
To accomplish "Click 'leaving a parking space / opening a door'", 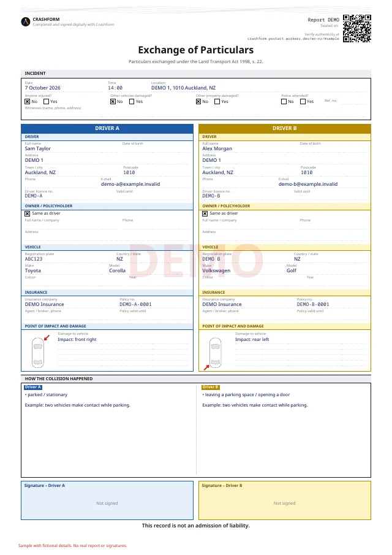I will [246, 395].
